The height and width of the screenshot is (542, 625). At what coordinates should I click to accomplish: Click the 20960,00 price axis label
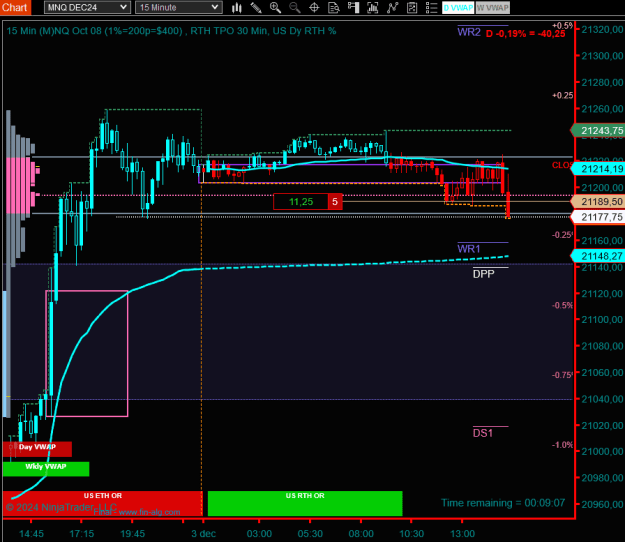[x=602, y=505]
